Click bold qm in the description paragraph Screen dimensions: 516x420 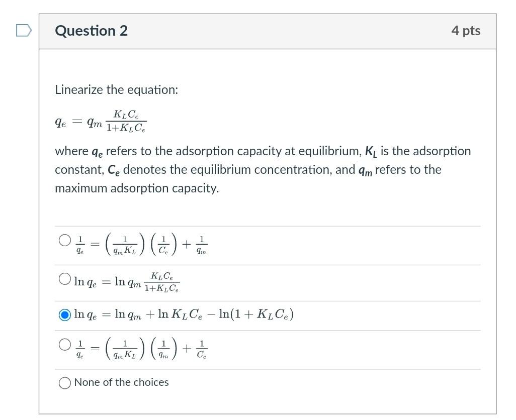pos(365,171)
